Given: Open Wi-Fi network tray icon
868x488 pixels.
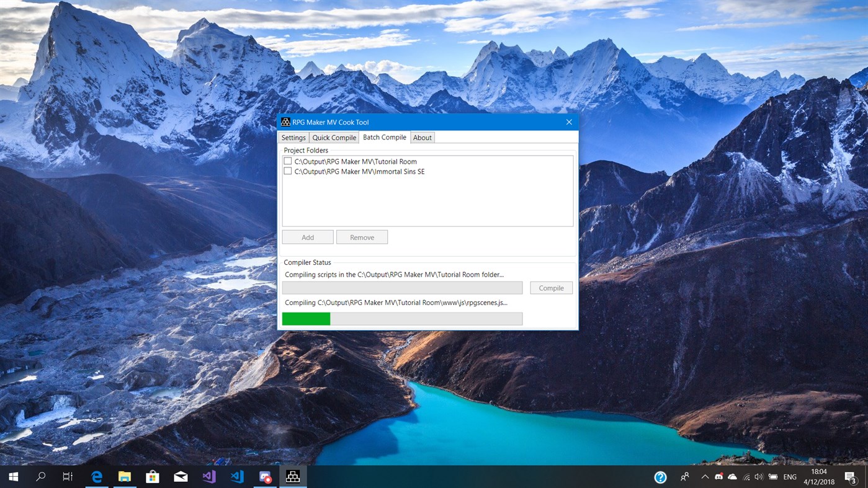Looking at the screenshot, I should [746, 477].
